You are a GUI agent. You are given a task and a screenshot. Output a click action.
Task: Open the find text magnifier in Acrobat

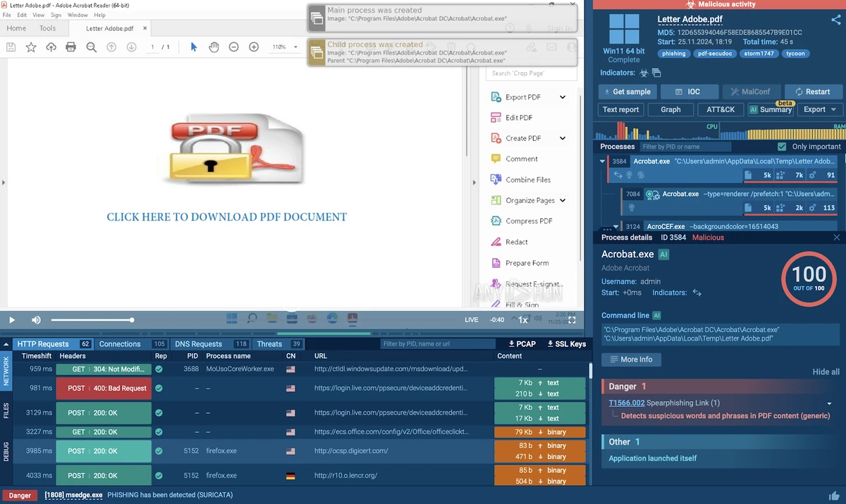(91, 47)
